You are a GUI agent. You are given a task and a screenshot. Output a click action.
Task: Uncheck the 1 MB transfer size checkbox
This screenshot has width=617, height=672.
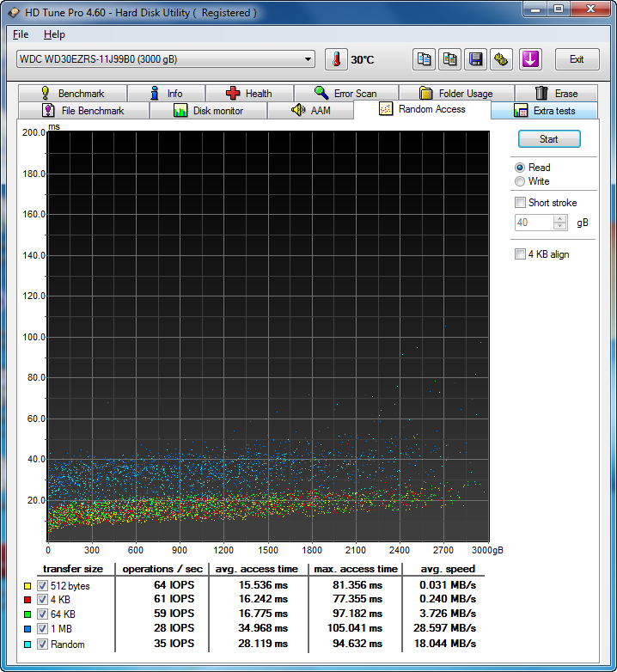(x=42, y=629)
